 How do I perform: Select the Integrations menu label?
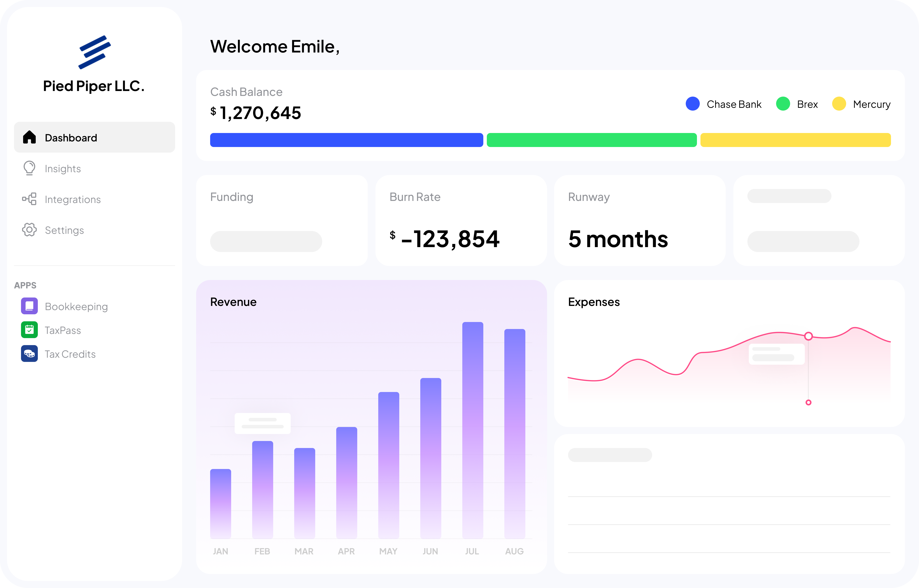point(73,199)
